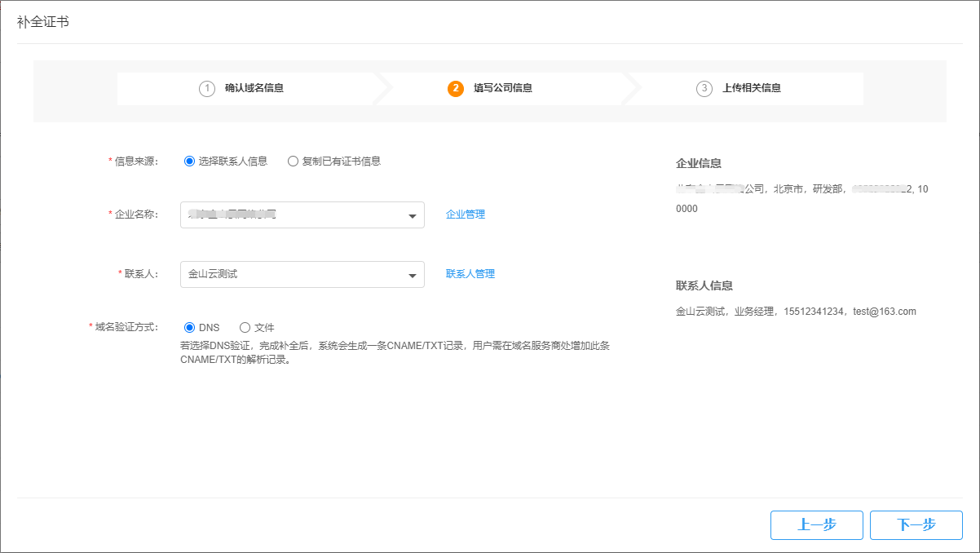Screen dimensions: 980x553
Task: Click inside the 企业名称 selection field
Action: tap(294, 215)
